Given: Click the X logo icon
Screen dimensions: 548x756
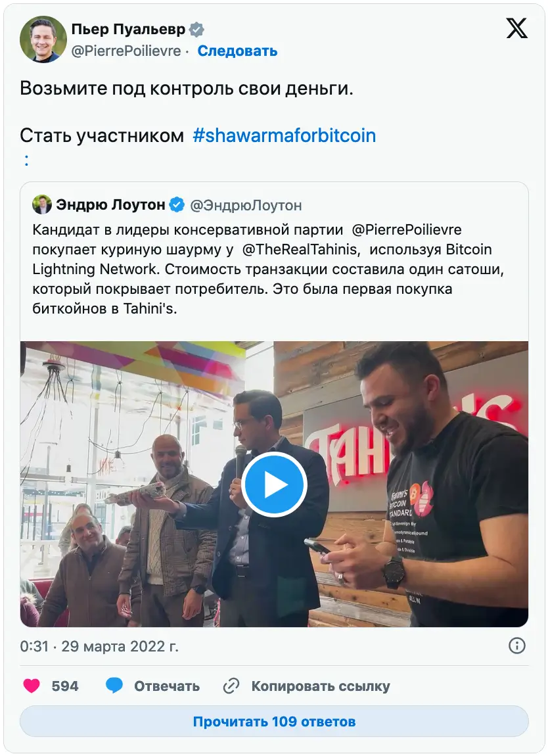Looking at the screenshot, I should [x=516, y=28].
